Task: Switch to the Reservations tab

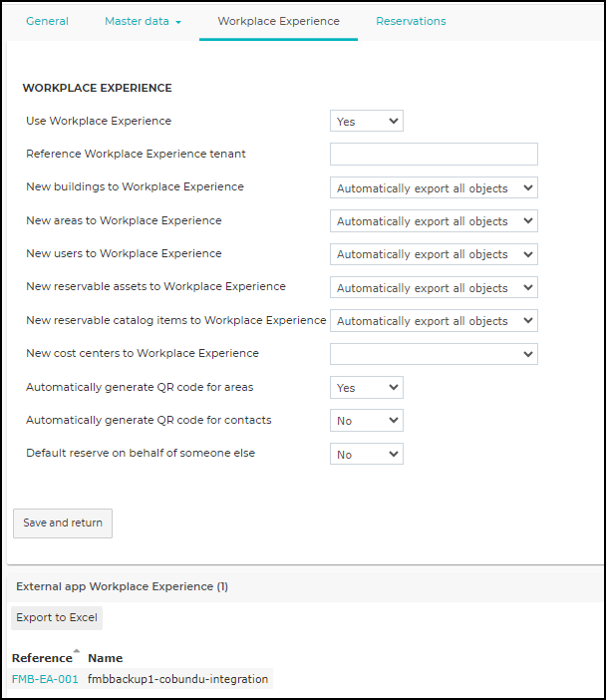Action: (x=411, y=21)
